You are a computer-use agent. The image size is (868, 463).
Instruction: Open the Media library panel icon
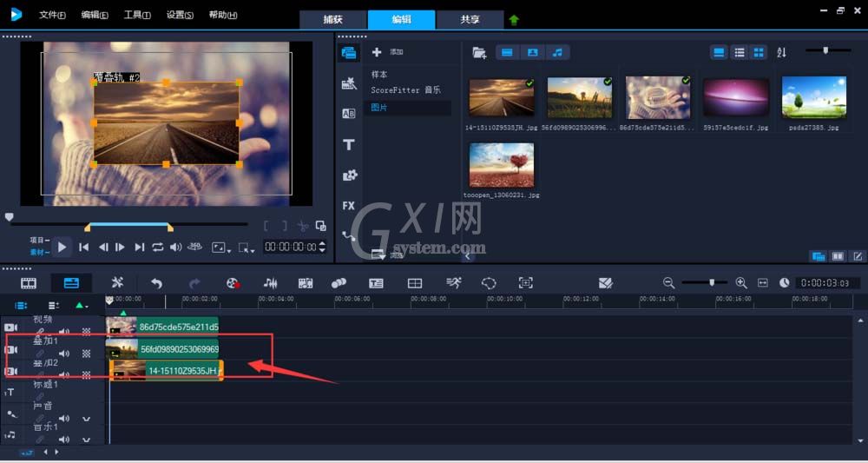[349, 53]
